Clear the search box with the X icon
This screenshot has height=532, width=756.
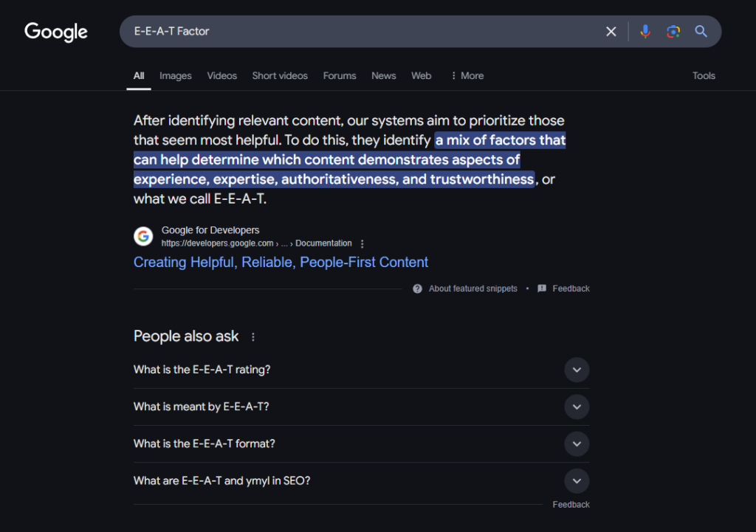pos(611,31)
